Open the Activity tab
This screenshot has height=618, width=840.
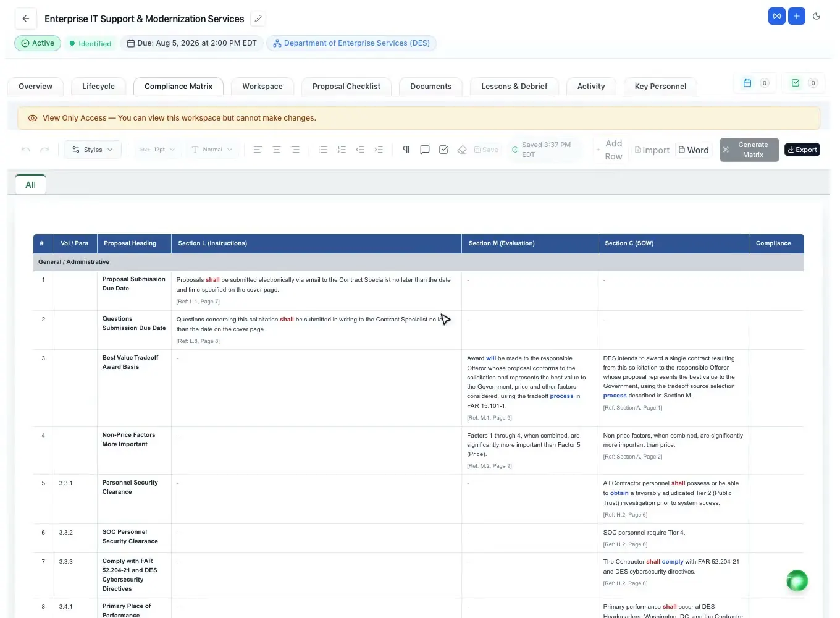591,87
